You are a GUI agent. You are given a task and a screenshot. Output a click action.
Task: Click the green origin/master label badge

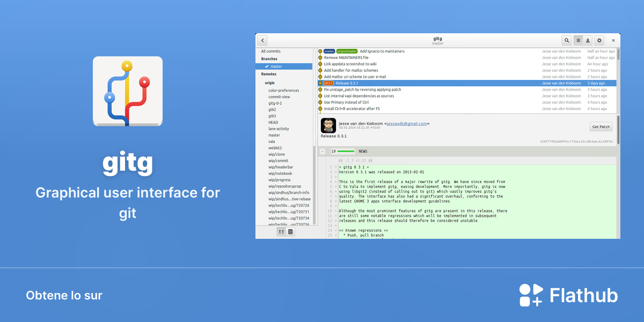[x=347, y=52]
